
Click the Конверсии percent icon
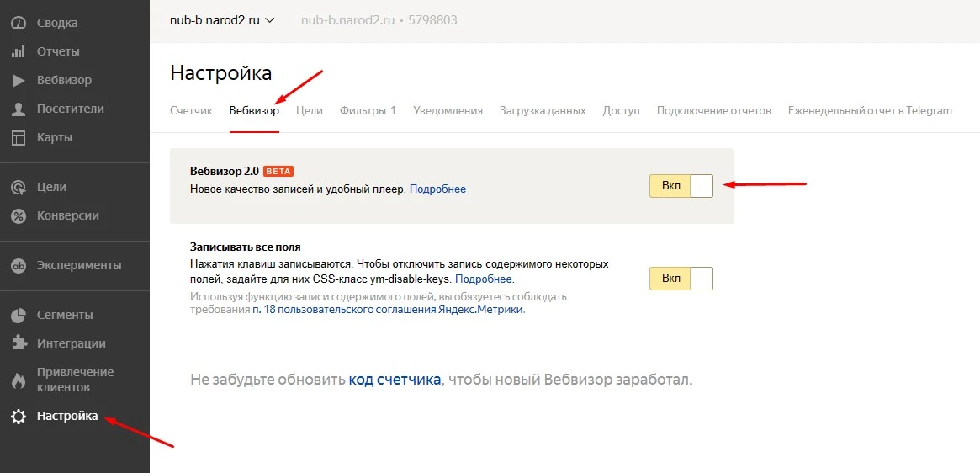[x=19, y=215]
